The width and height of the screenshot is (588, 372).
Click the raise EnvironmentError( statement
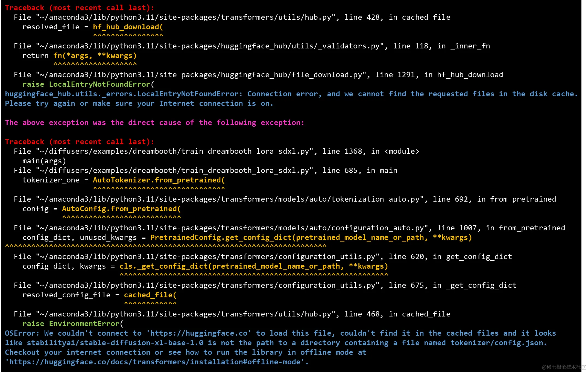73,324
